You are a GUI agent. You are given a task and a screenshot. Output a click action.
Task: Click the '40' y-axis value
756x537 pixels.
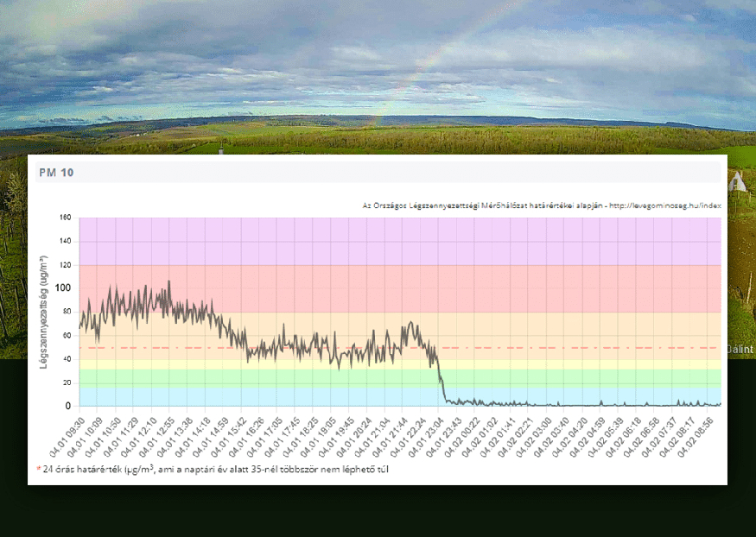pyautogui.click(x=67, y=359)
